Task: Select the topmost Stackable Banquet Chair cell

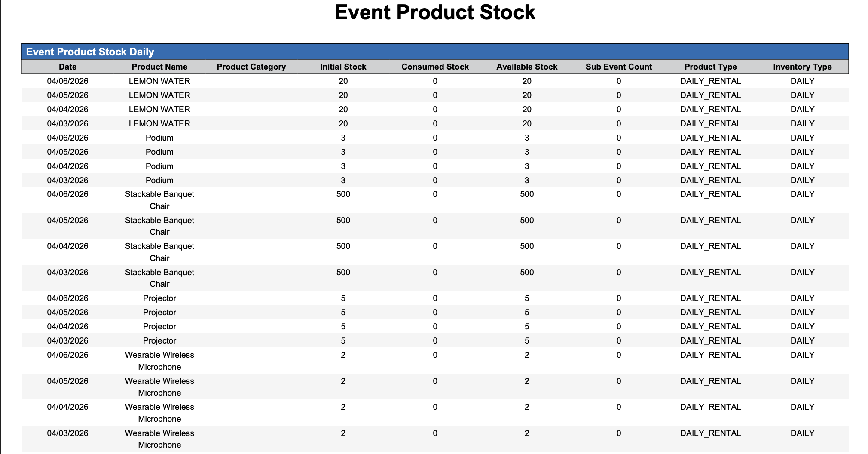Action: [159, 200]
